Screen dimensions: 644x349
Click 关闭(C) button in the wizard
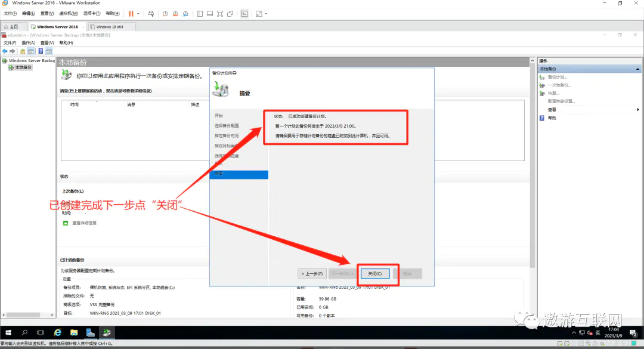point(375,274)
